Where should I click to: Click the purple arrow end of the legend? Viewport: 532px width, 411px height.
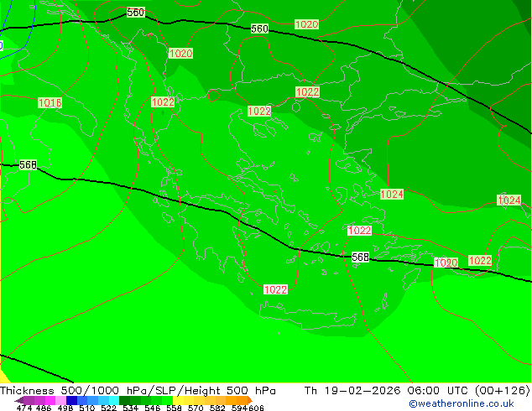click(x=19, y=400)
